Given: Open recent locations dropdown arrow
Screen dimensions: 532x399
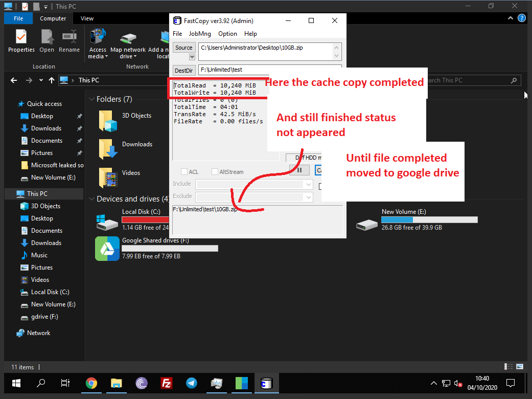Looking at the screenshot, I should [41, 80].
